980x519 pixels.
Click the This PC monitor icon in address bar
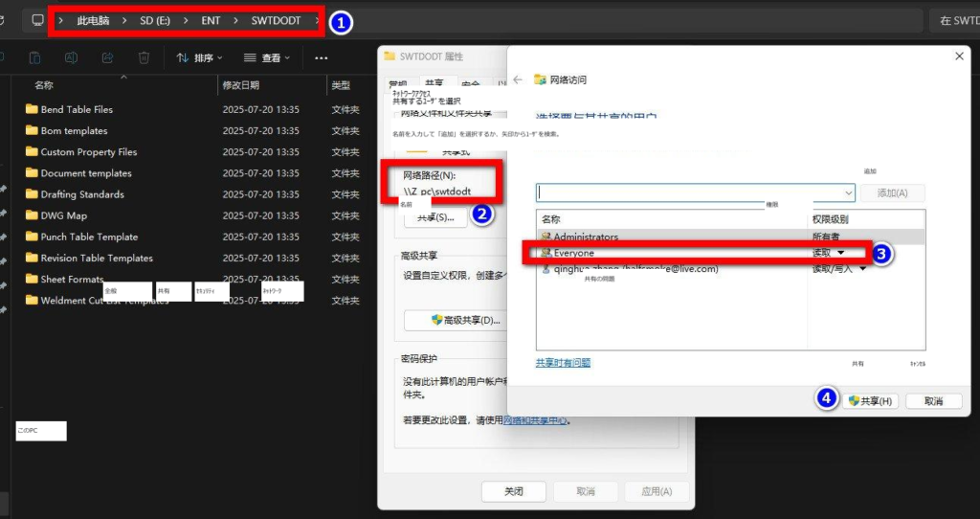point(38,20)
